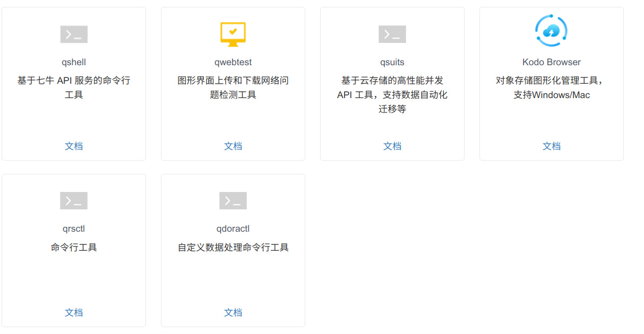Image resolution: width=644 pixels, height=334 pixels.
Task: Click the description 基于云存储的高性能并发 API 工具
Action: pyautogui.click(x=392, y=95)
